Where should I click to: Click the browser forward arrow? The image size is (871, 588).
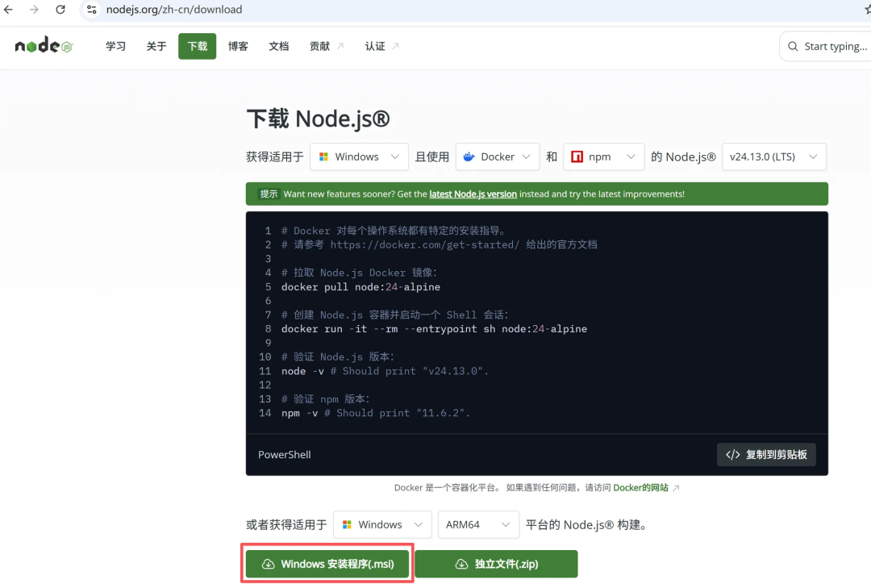click(x=34, y=10)
